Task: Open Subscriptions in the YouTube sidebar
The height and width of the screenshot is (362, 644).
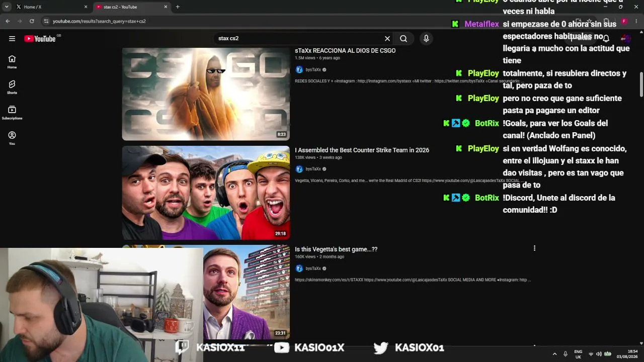Action: point(12,113)
